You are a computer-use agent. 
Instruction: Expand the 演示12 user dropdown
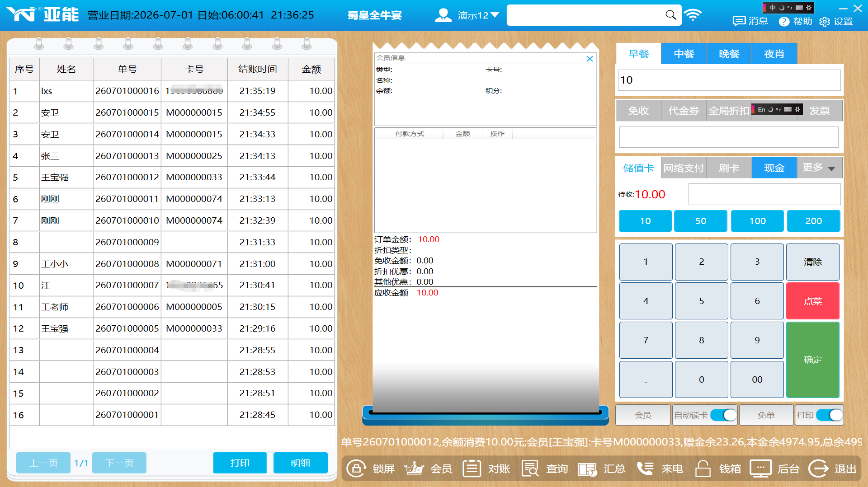495,15
